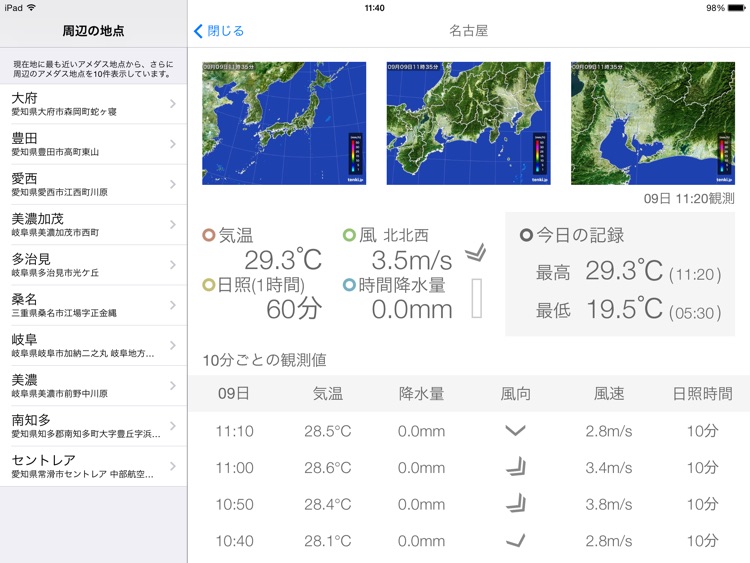Tap the wind direction icon in 11:00 row

(516, 466)
